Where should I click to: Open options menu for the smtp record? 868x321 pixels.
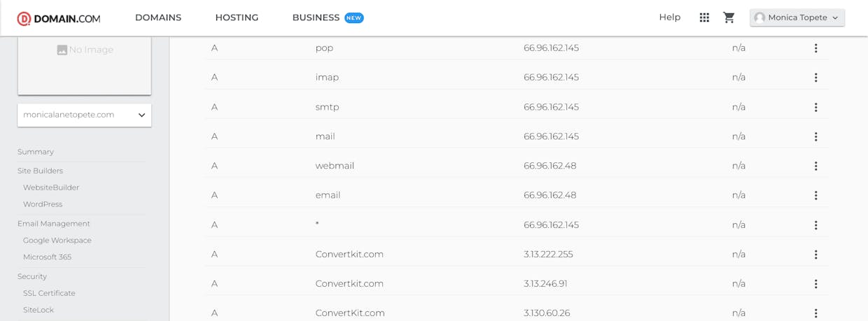pos(815,107)
